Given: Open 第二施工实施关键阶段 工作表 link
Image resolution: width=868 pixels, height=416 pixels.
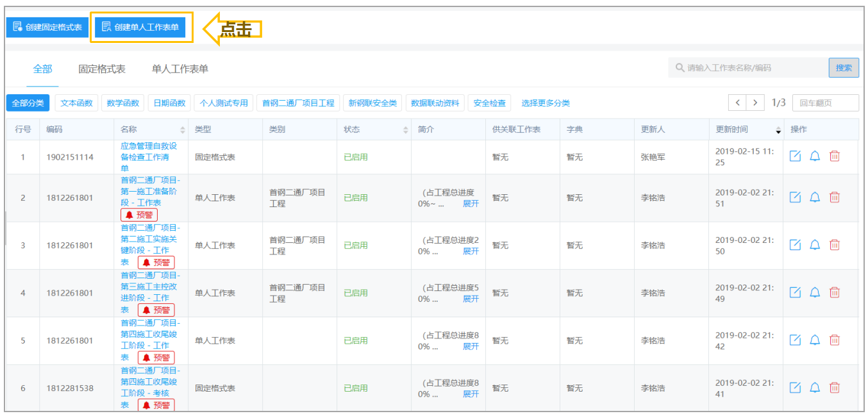Looking at the screenshot, I should tap(150, 244).
